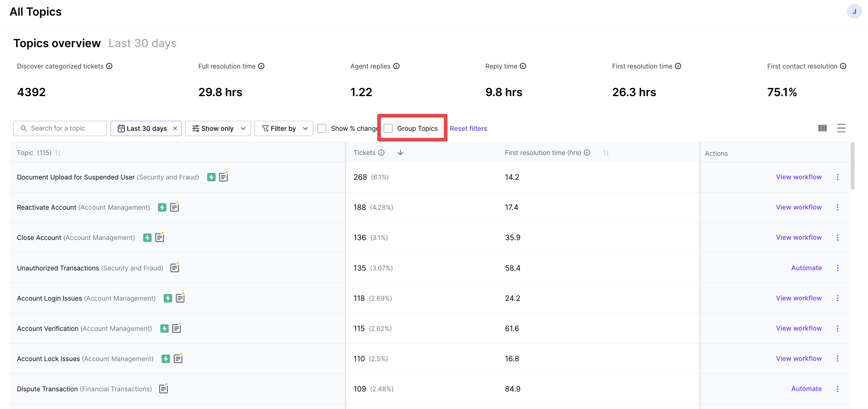Open notes icon for Account Login Issues
The width and height of the screenshot is (868, 409).
coord(180,298)
